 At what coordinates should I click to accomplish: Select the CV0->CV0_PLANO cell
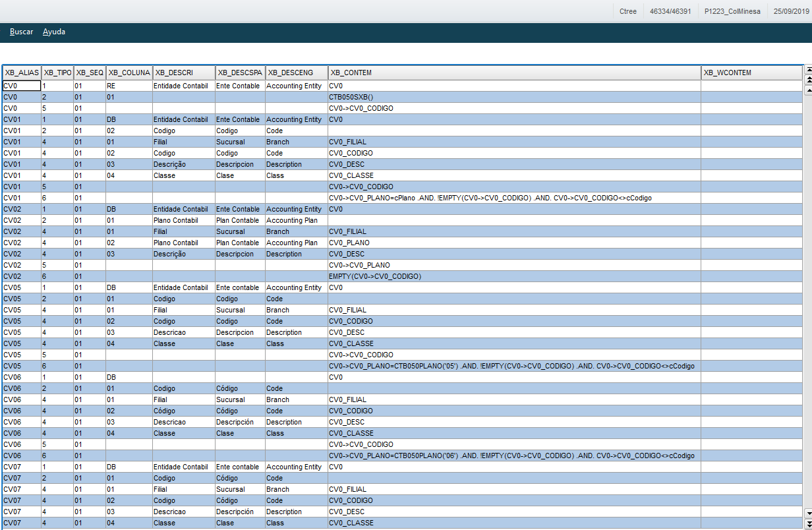pos(514,265)
